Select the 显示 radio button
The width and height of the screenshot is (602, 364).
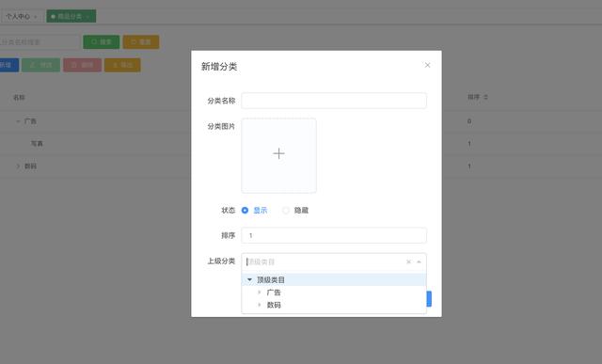click(245, 211)
